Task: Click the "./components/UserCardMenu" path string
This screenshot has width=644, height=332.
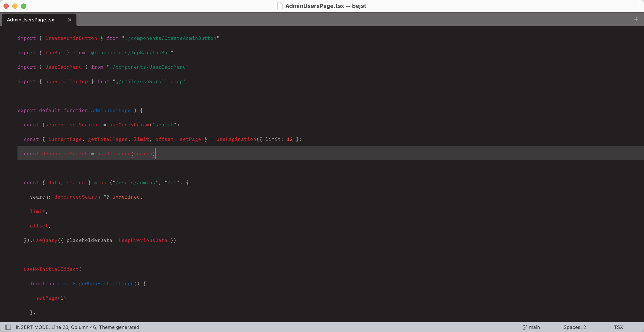Action: (x=147, y=67)
